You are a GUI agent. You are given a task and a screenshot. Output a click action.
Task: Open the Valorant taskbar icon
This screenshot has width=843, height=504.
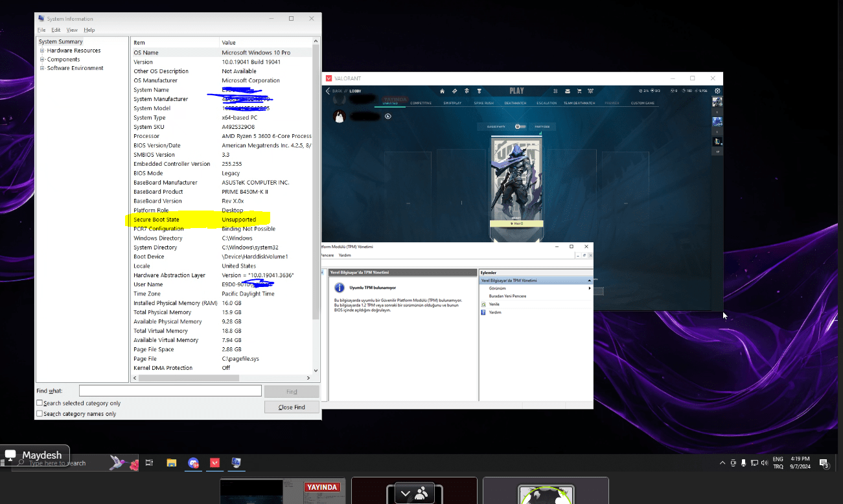(x=214, y=463)
